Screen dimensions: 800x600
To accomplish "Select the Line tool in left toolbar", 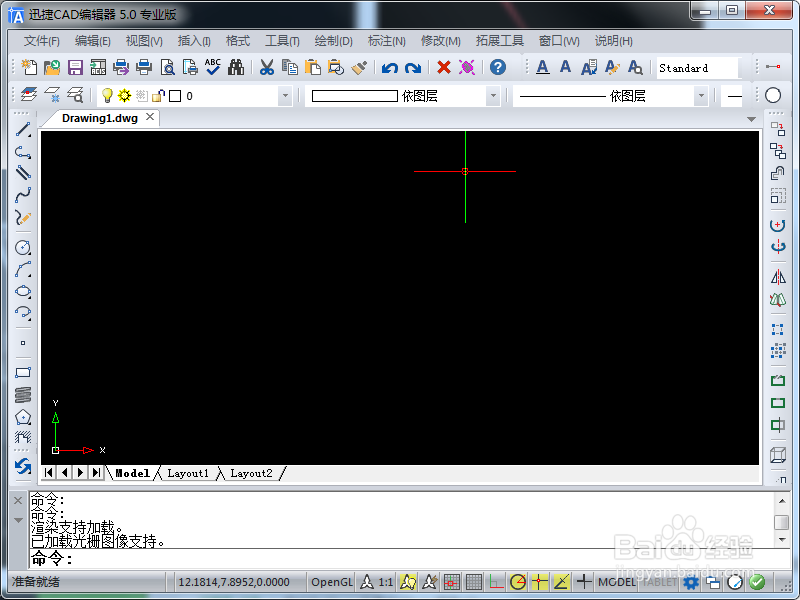I will coord(23,130).
